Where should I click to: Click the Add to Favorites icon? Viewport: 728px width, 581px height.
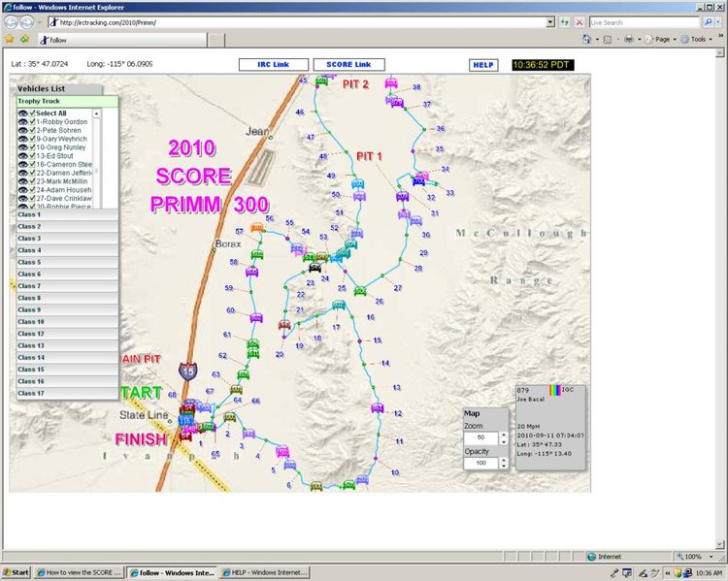pos(24,40)
